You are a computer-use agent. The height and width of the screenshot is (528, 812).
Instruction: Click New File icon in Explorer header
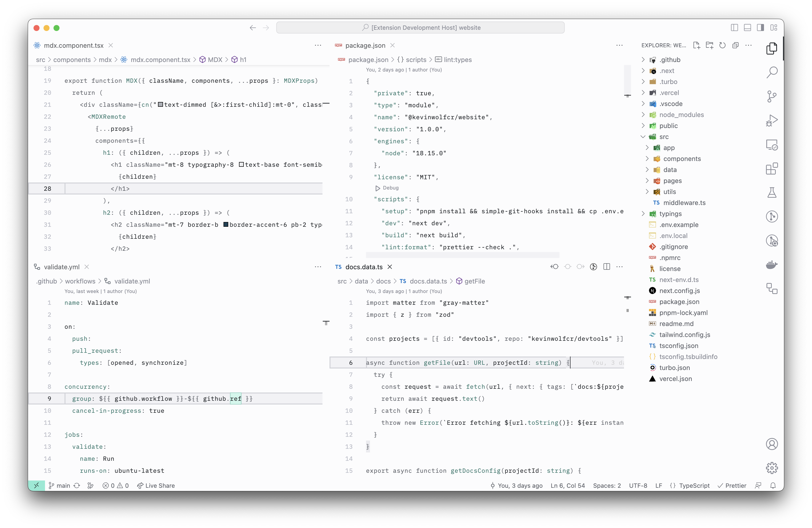click(x=696, y=45)
